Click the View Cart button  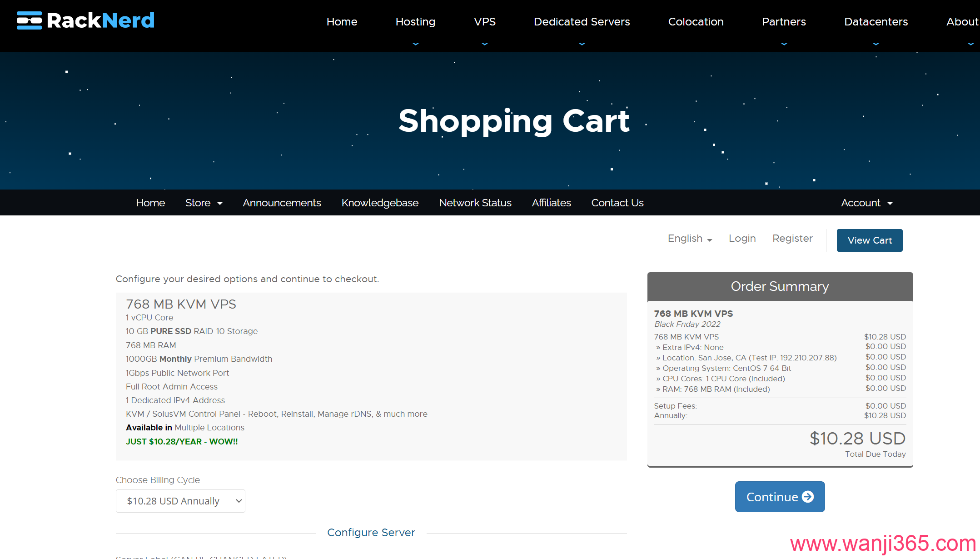[x=870, y=240]
